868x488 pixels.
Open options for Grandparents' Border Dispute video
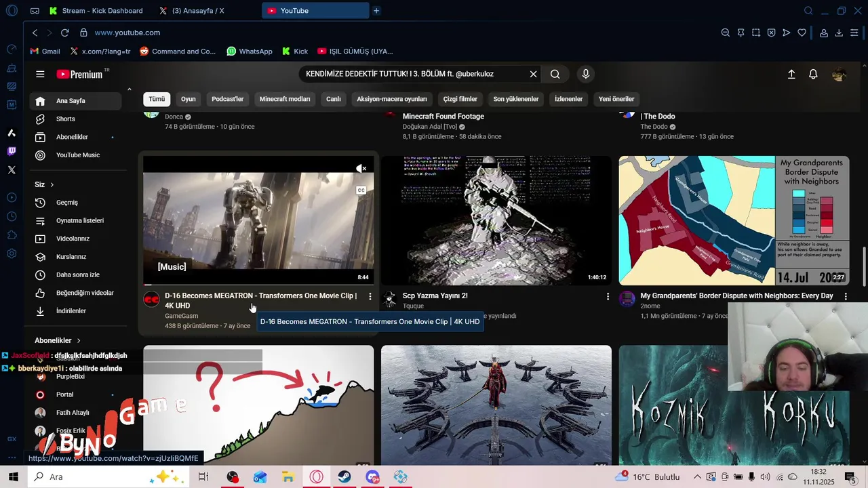pyautogui.click(x=846, y=296)
